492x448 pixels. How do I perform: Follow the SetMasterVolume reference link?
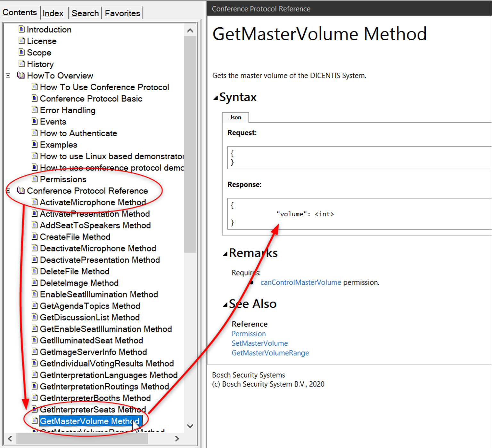[x=259, y=343]
